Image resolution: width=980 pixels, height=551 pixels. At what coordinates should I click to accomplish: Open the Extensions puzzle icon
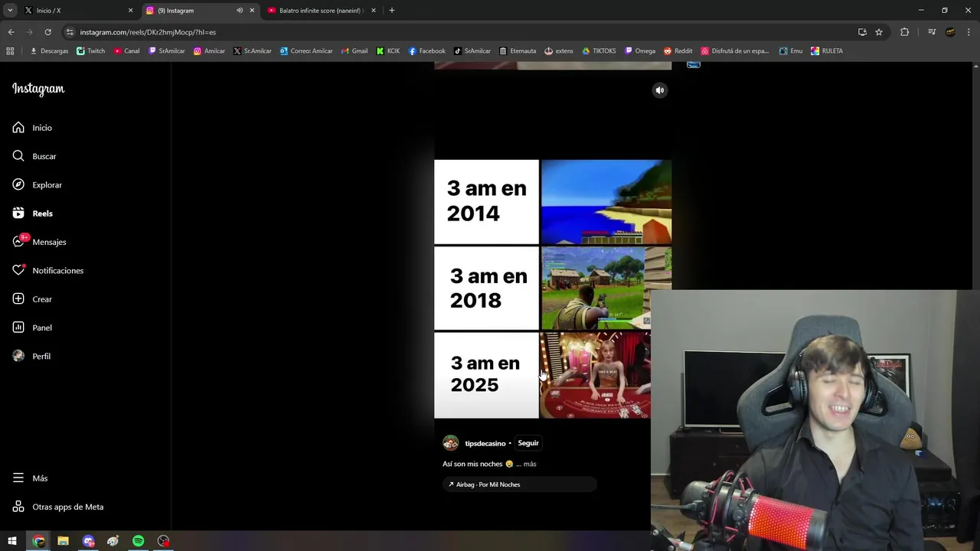[904, 32]
